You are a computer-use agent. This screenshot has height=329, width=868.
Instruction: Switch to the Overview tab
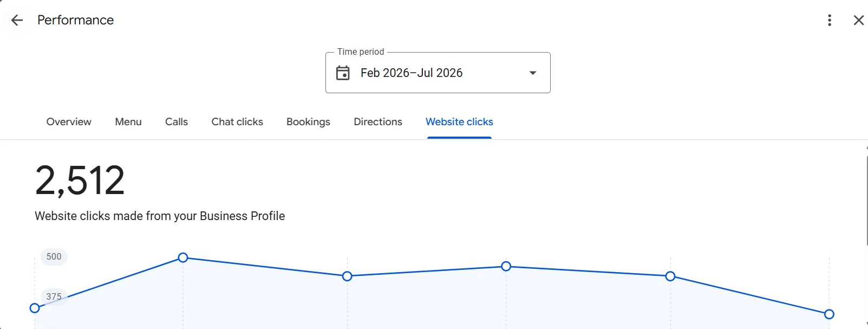click(x=69, y=122)
